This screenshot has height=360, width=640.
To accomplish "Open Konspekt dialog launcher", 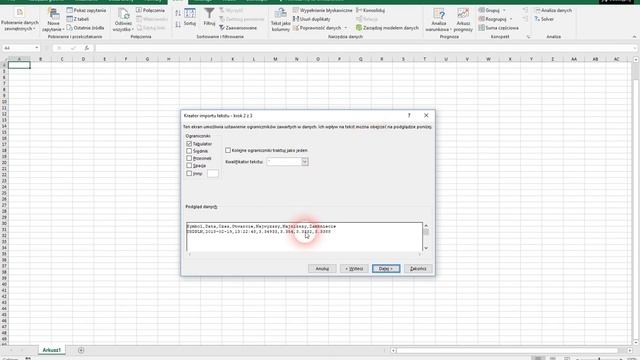I will click(x=528, y=37).
